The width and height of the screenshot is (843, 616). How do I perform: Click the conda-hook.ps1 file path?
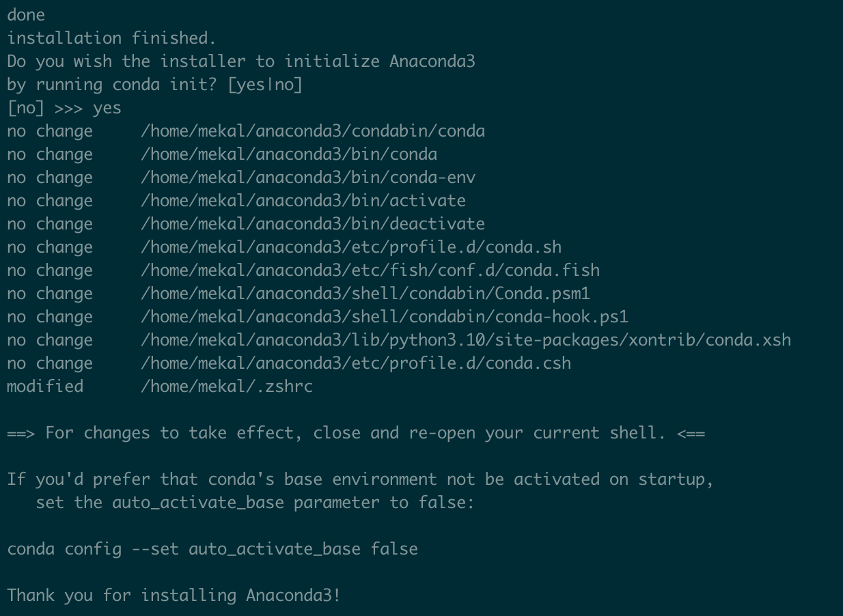[384, 317]
